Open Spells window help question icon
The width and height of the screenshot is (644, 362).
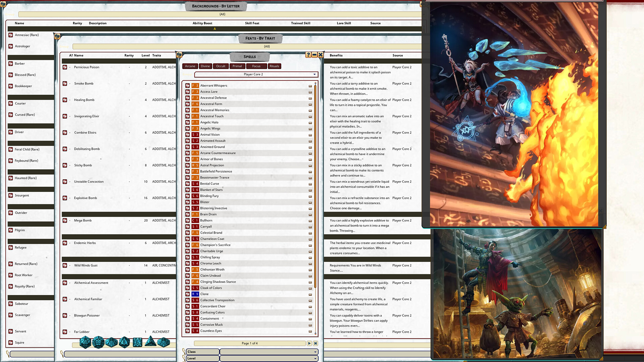point(308,55)
